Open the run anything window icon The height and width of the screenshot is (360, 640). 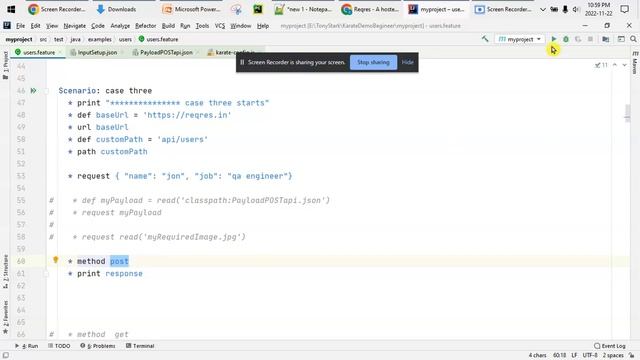coord(621,39)
